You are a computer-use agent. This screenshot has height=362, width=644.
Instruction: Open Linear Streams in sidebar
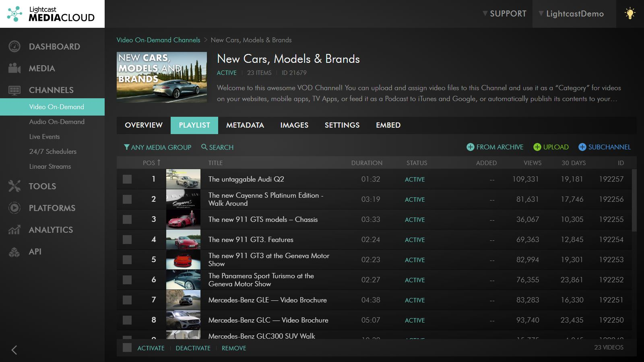pos(50,166)
